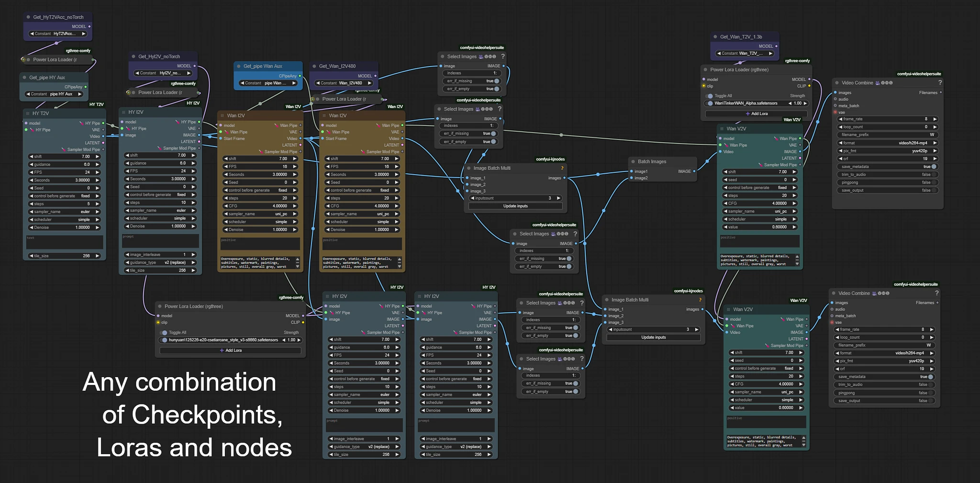980x483 pixels.
Task: Click the title dot of Get_pipe Wan Aux node
Action: click(x=239, y=66)
